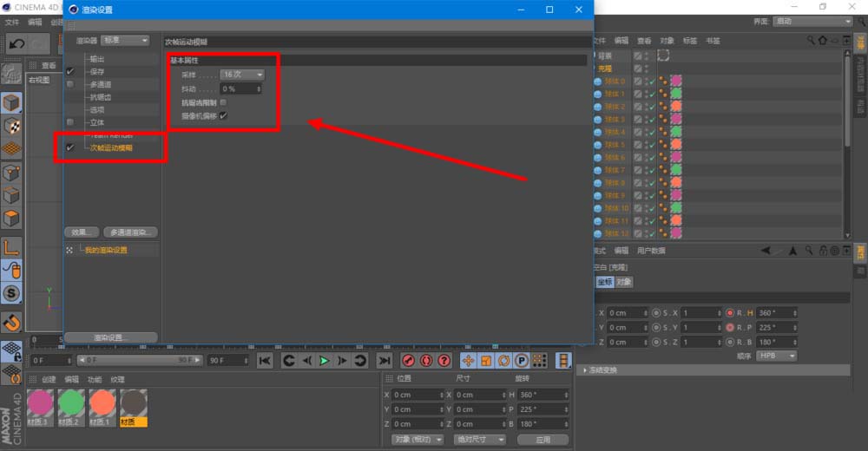
Task: Open the 绝对尺寸 dropdown in coordinates
Action: point(480,440)
